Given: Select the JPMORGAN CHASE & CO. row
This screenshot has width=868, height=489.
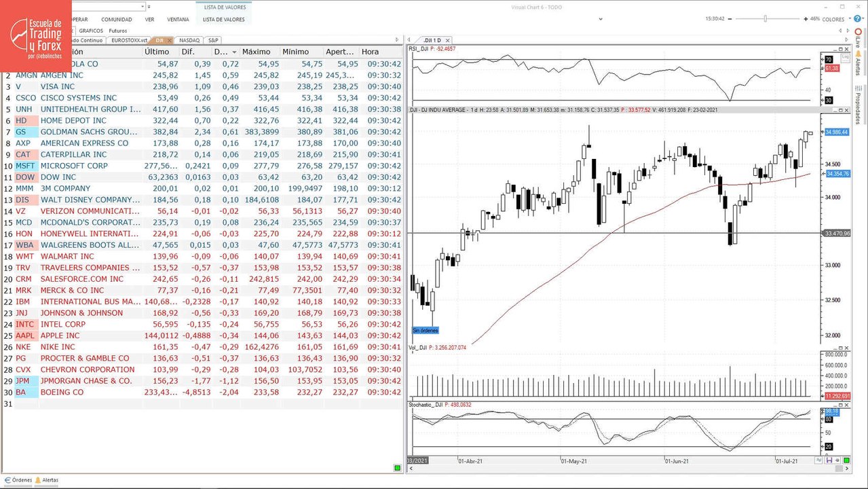Looking at the screenshot, I should pos(202,381).
